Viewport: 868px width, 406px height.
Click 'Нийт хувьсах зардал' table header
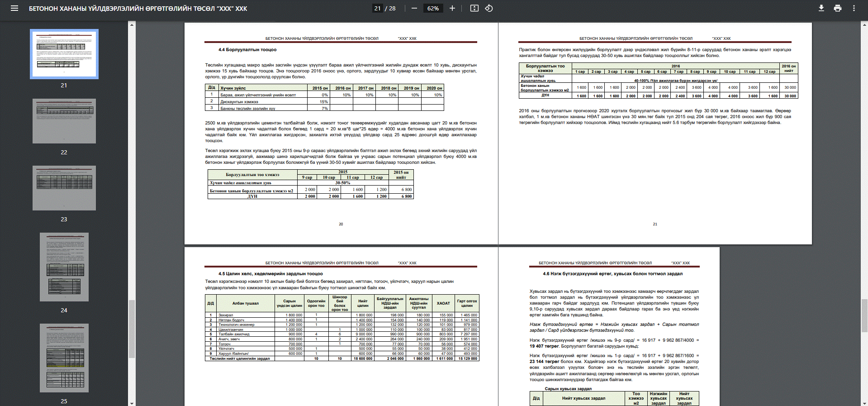583,398
